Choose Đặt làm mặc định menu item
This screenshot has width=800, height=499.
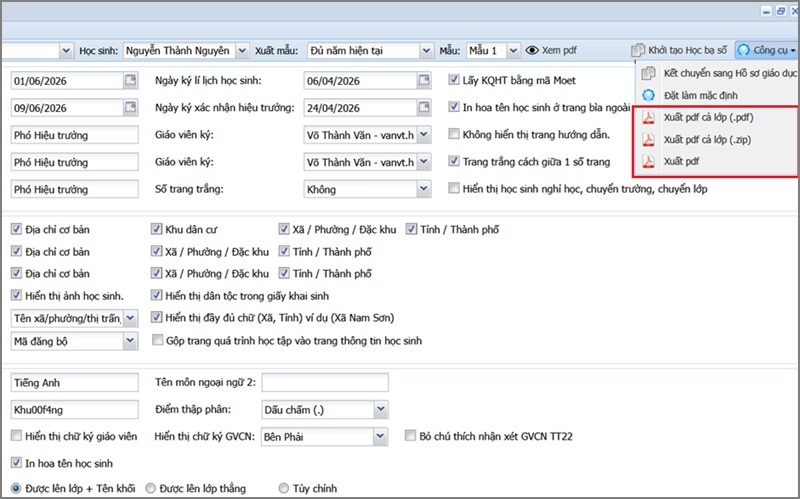click(718, 95)
